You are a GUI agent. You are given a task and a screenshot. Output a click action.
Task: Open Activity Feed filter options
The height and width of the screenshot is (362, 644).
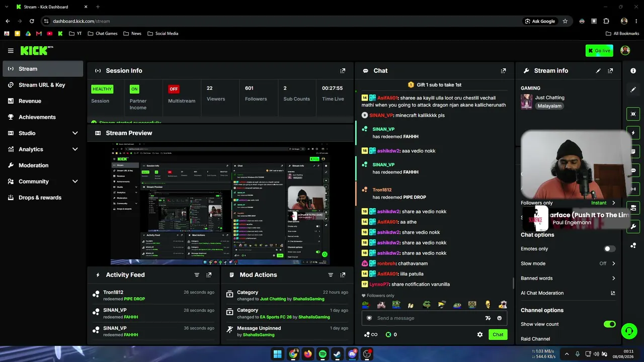pos(197,275)
